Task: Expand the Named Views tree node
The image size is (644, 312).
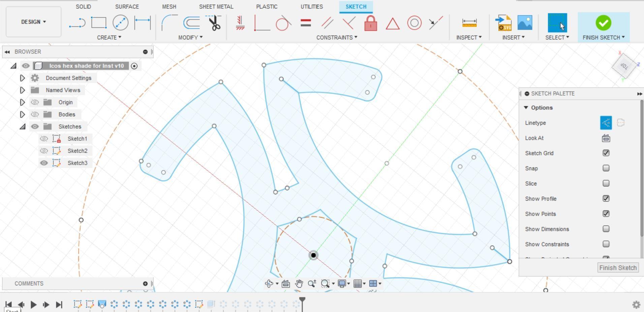Action: pyautogui.click(x=22, y=90)
